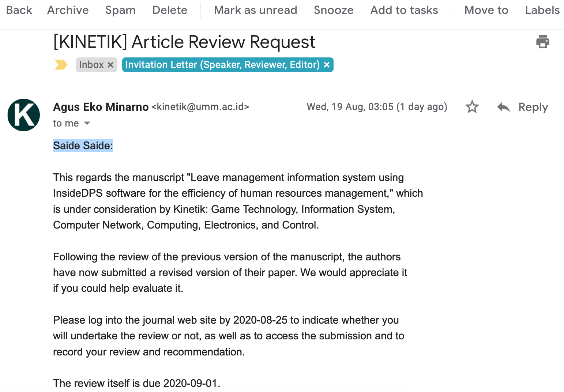Snooze this conversation
564x392 pixels.
[334, 10]
